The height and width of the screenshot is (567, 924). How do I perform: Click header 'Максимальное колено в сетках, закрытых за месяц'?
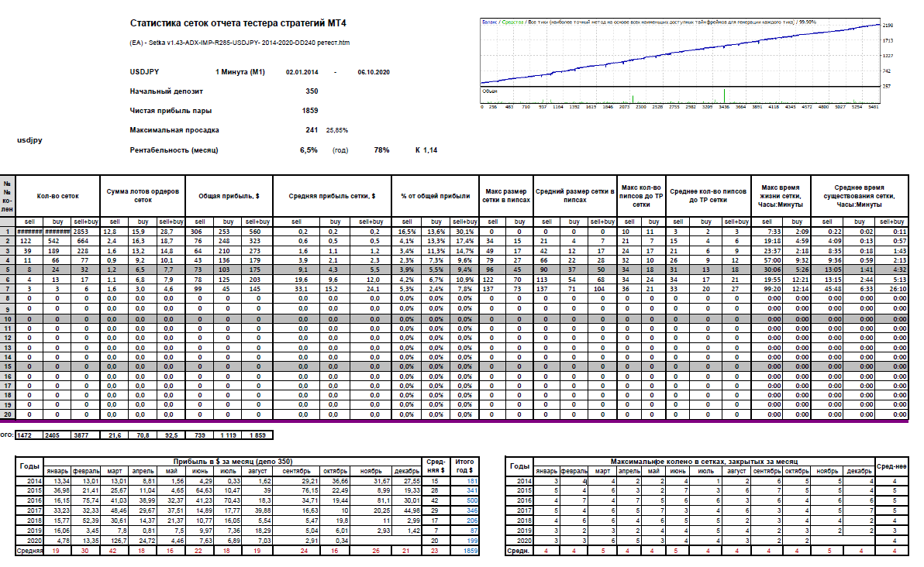pos(704,462)
